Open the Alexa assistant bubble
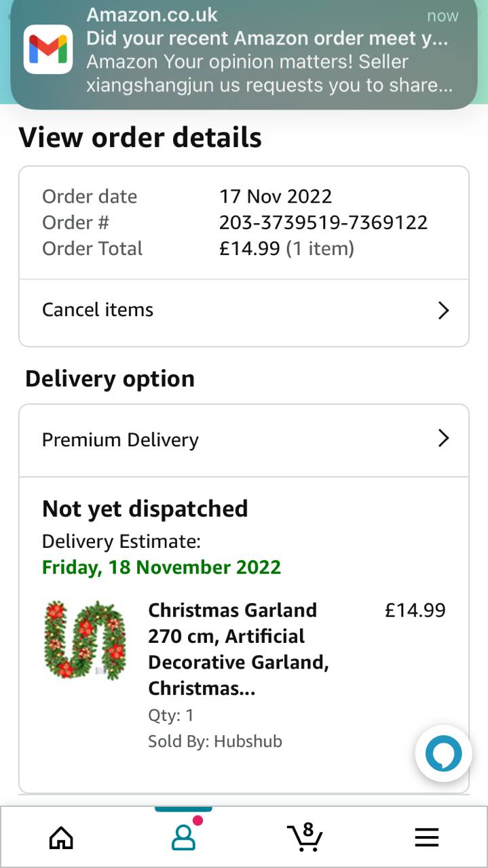Image resolution: width=488 pixels, height=868 pixels. [x=443, y=753]
